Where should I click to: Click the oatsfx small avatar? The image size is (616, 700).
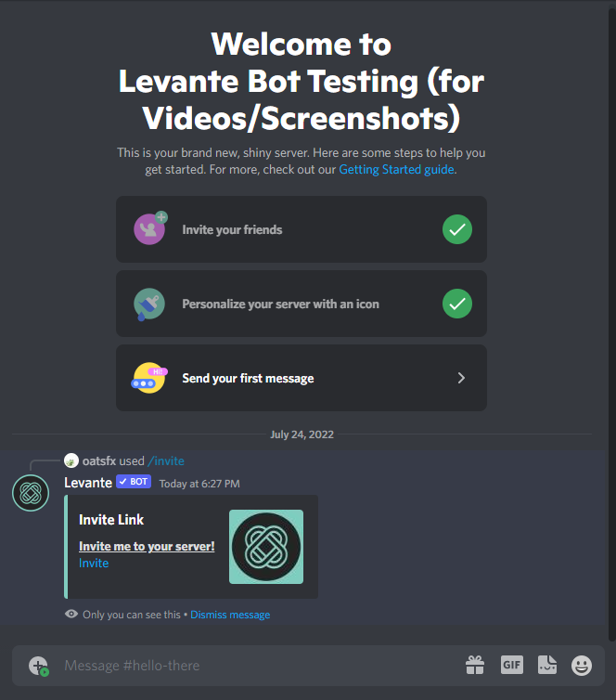pos(71,460)
